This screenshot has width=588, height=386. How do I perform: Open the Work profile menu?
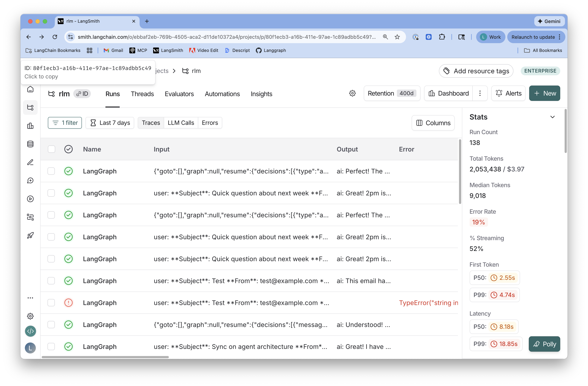[x=490, y=37]
